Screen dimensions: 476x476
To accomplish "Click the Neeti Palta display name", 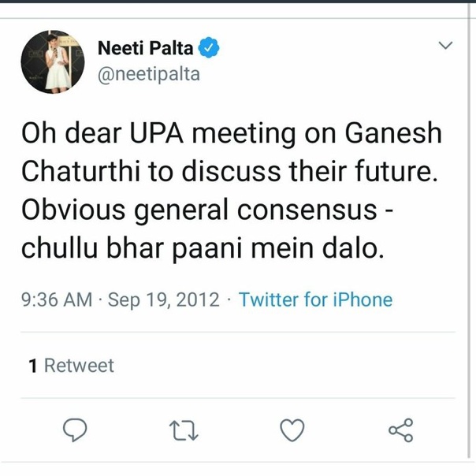I will coord(146,48).
